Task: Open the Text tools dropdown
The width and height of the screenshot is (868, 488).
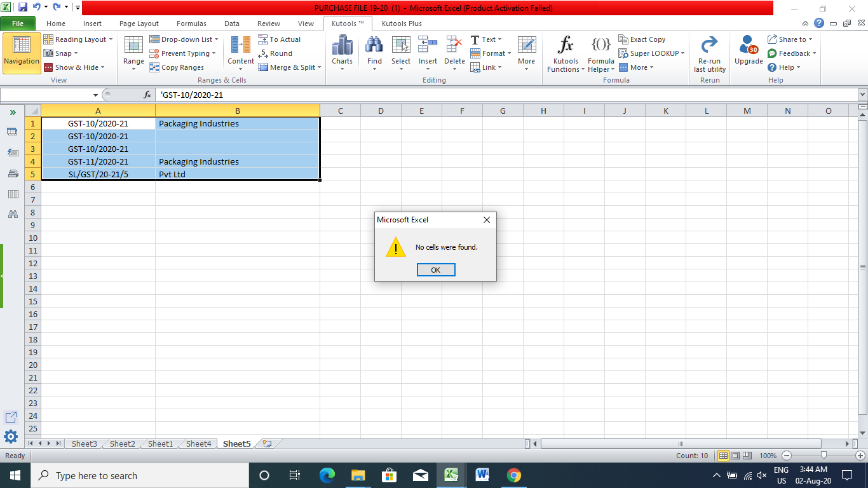Action: tap(486, 39)
